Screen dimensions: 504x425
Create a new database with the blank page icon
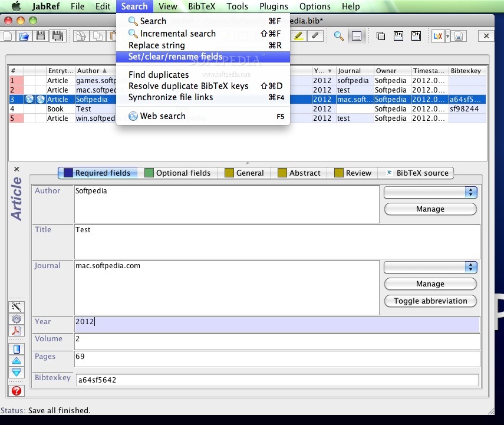(x=8, y=36)
